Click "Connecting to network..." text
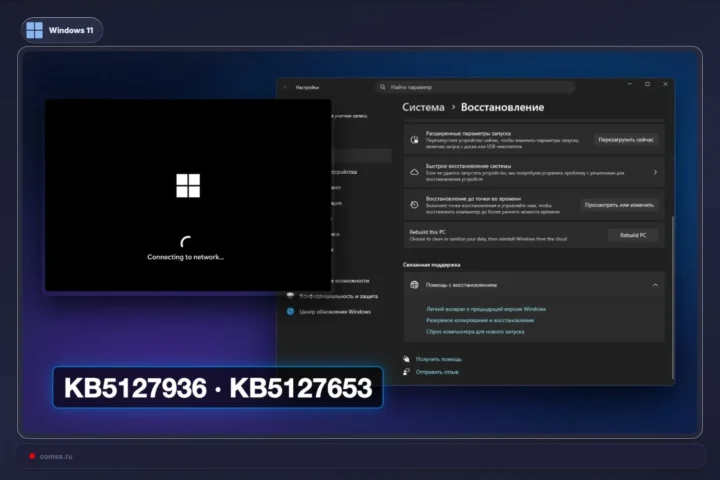Screen dimensions: 720x480 tap(186, 257)
